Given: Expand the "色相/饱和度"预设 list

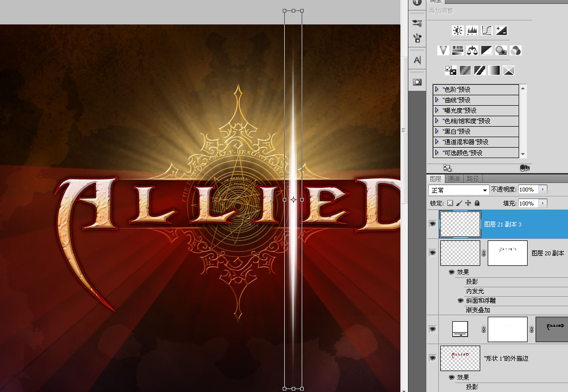Looking at the screenshot, I should coord(437,121).
